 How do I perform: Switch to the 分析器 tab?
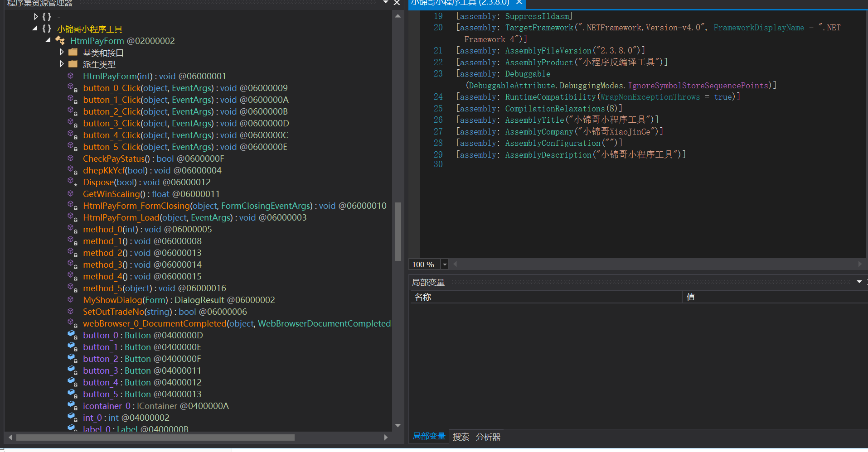click(488, 437)
